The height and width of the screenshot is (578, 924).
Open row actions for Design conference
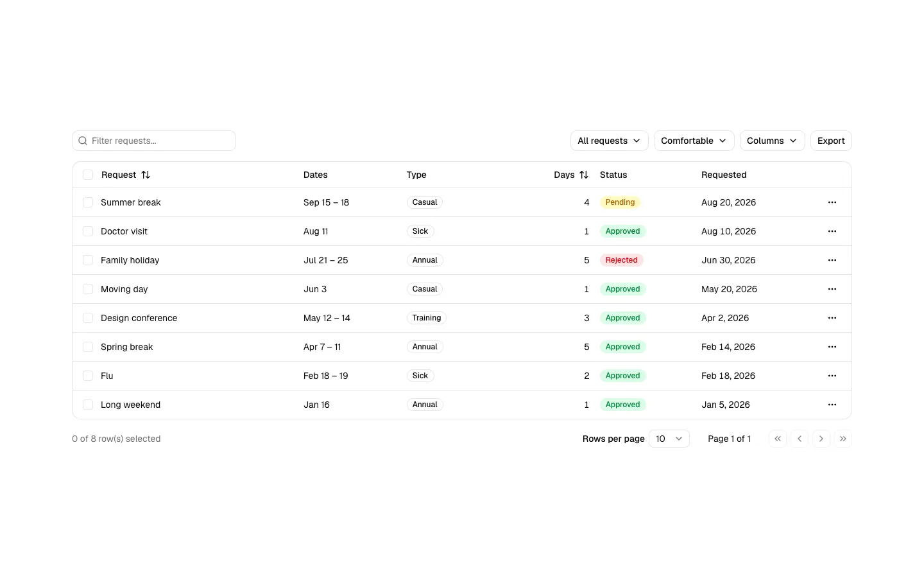[832, 318]
